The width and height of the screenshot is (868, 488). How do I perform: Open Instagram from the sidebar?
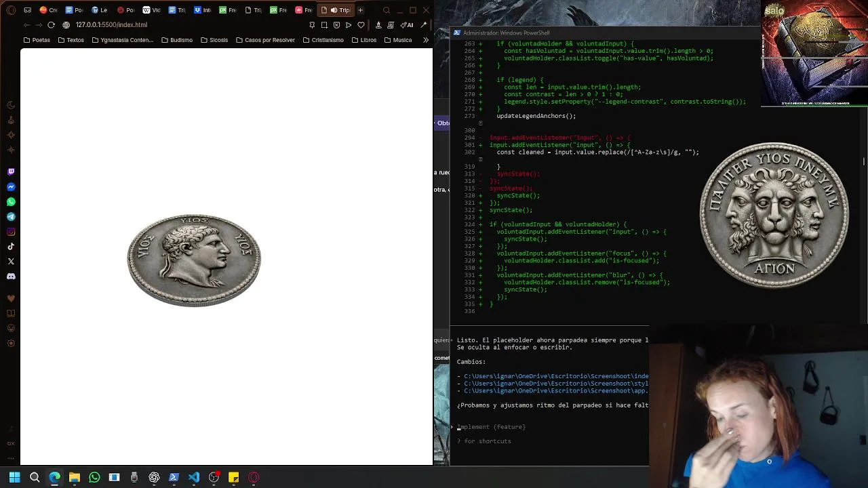[11, 232]
